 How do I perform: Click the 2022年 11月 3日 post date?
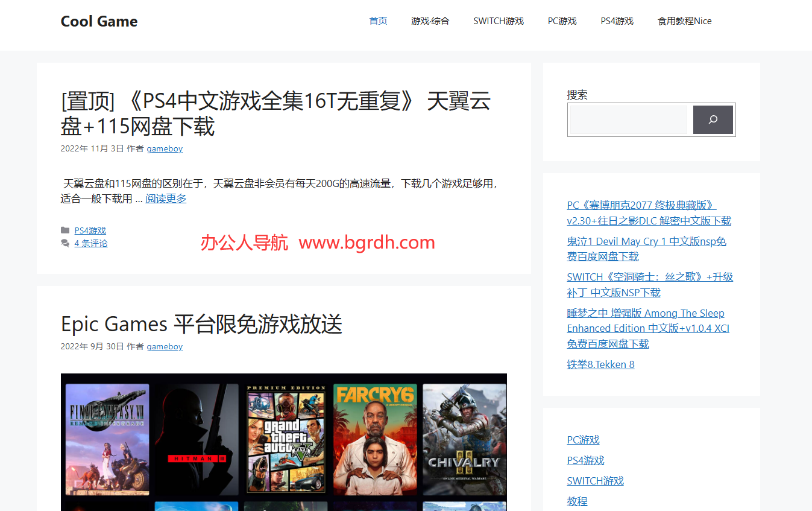92,148
